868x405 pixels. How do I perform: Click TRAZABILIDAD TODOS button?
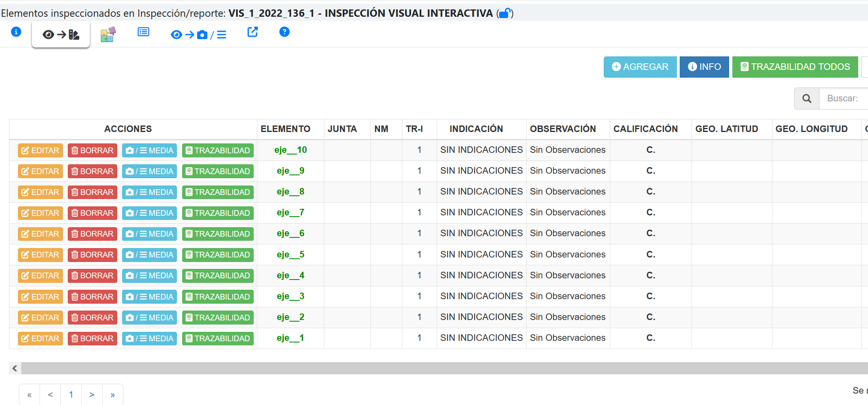[x=795, y=67]
